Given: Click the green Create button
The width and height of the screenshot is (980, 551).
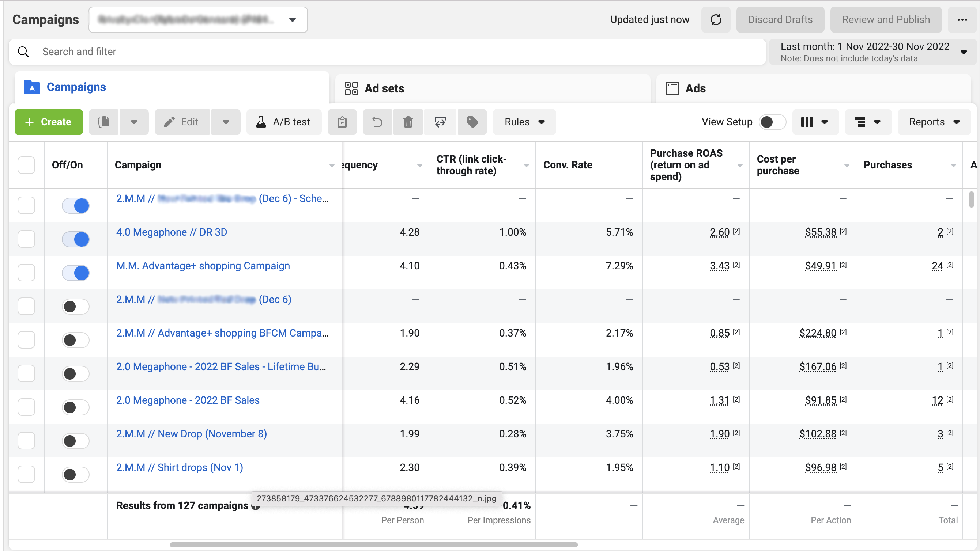Looking at the screenshot, I should pyautogui.click(x=49, y=122).
